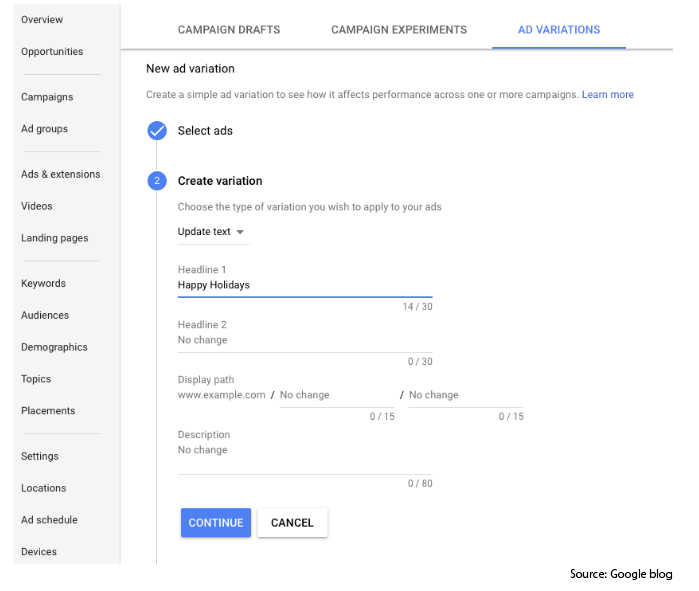Go to Ads & extensions in sidebar
Viewport: 699px width, 591px height.
click(x=61, y=174)
